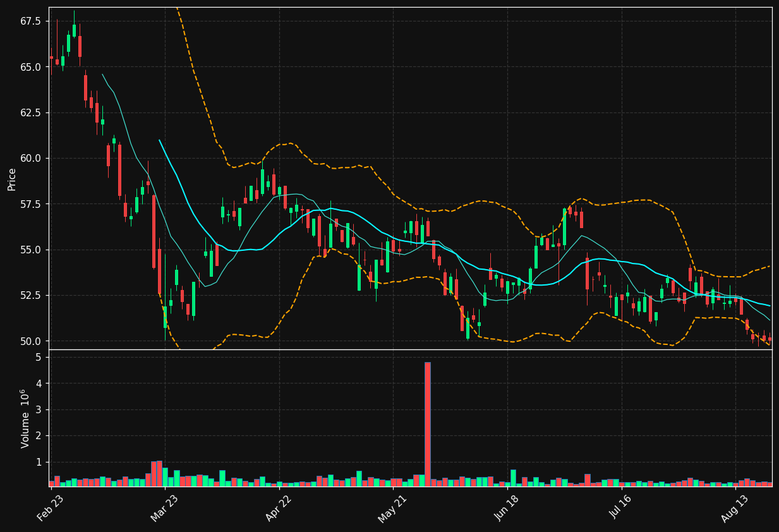Click the tallest red volume spike bar
This screenshot has width=779, height=532.
428,424
